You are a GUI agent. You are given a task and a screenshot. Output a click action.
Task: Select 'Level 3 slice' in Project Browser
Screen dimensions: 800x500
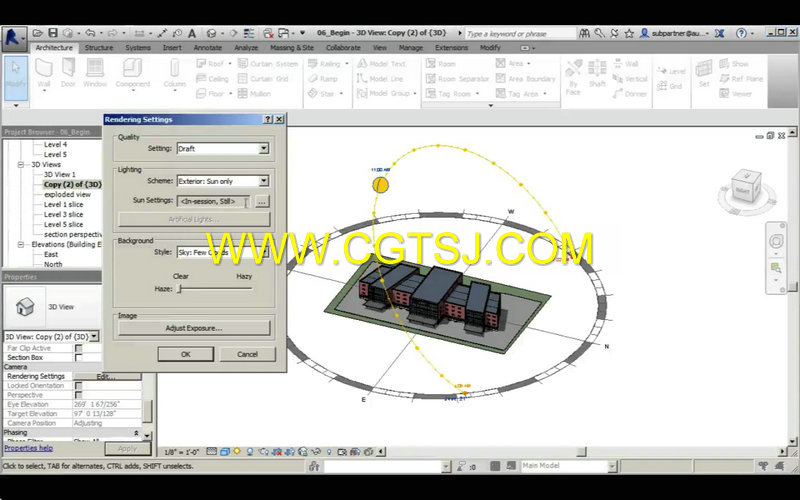coord(63,214)
